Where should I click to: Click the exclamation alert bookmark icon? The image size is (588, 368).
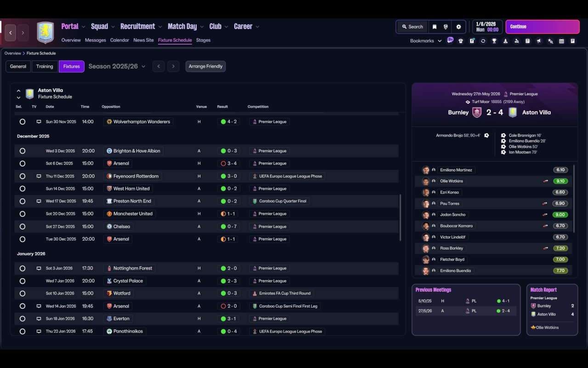coord(472,41)
